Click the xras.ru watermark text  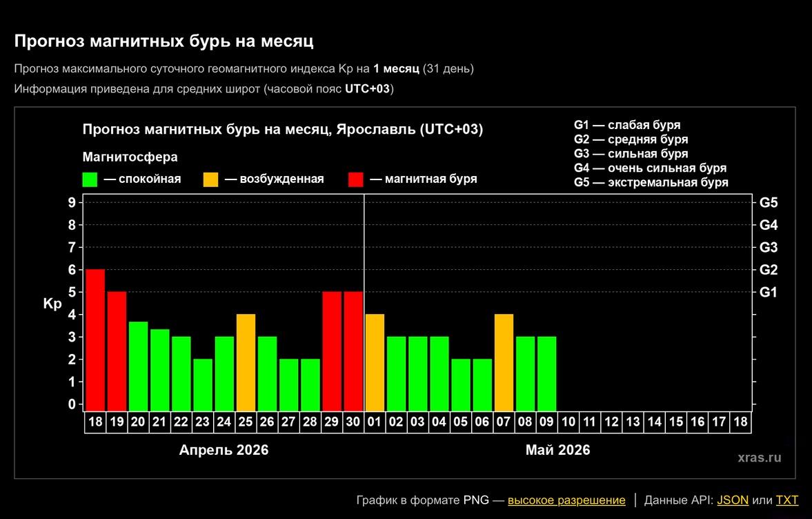759,457
